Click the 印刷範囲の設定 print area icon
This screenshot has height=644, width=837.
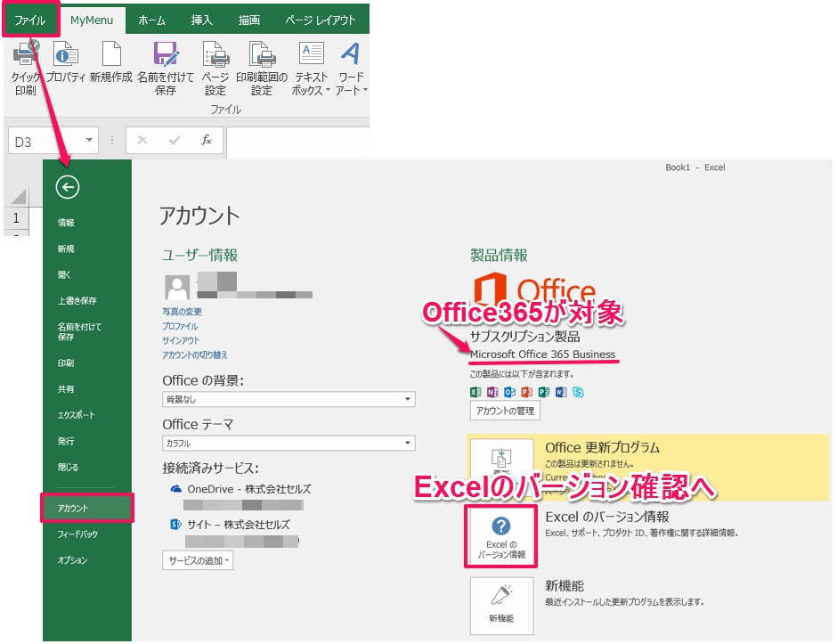(x=262, y=69)
